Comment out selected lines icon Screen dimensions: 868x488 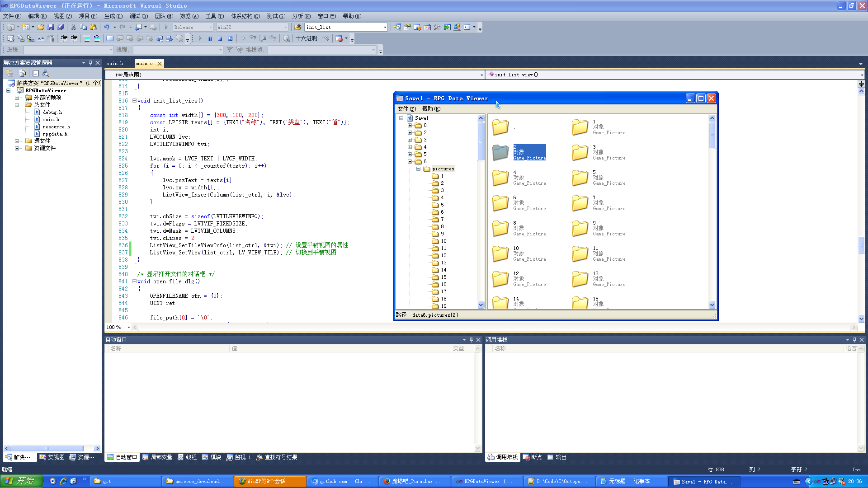[x=86, y=38]
